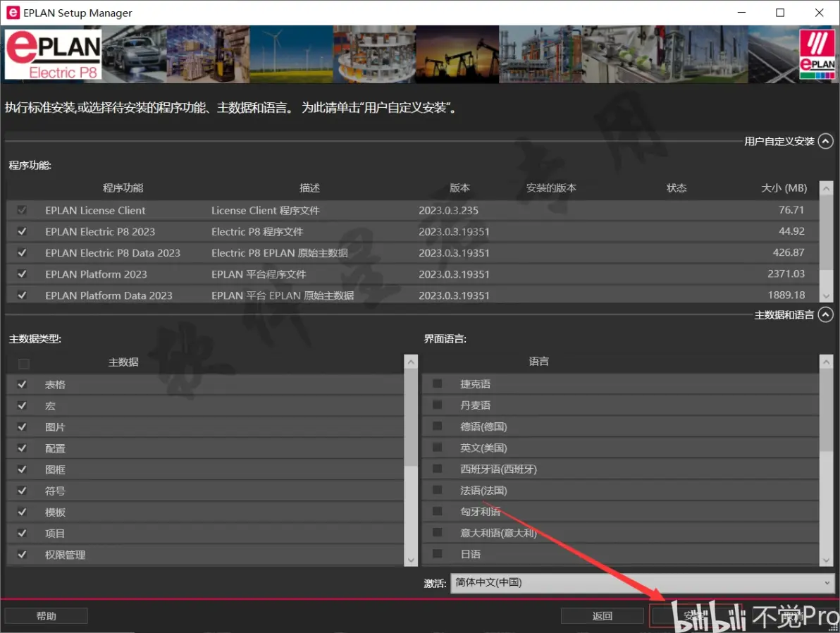Click the 76.71 size value
Screen dimensions: 840x633
pos(791,210)
